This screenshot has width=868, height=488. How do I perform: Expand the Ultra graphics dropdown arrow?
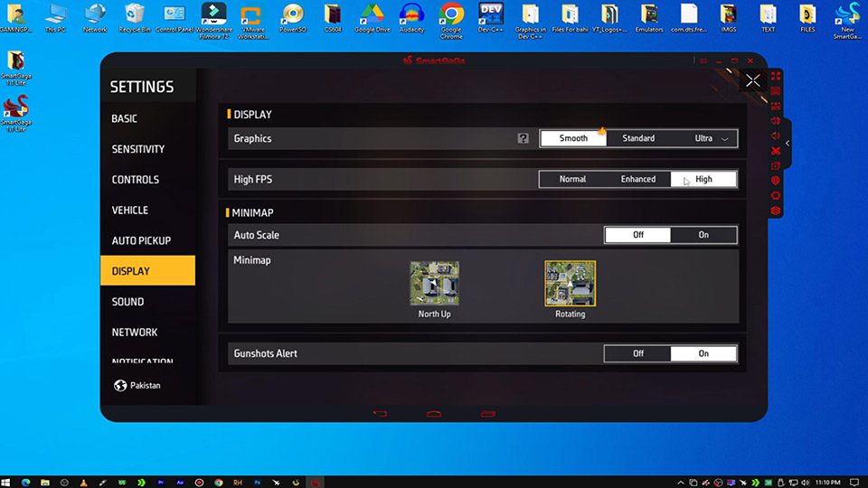(724, 139)
